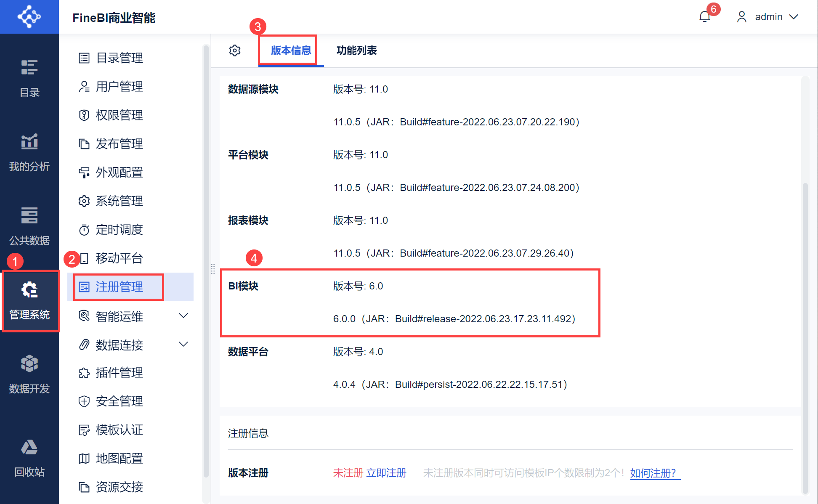Click the panel resize drag handle
The image size is (818, 504).
coord(213,268)
